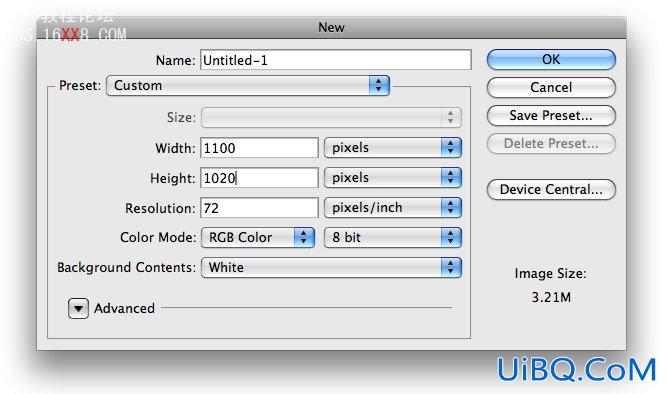Click into the Resolution field 72
The width and height of the screenshot is (667, 394).
point(259,208)
